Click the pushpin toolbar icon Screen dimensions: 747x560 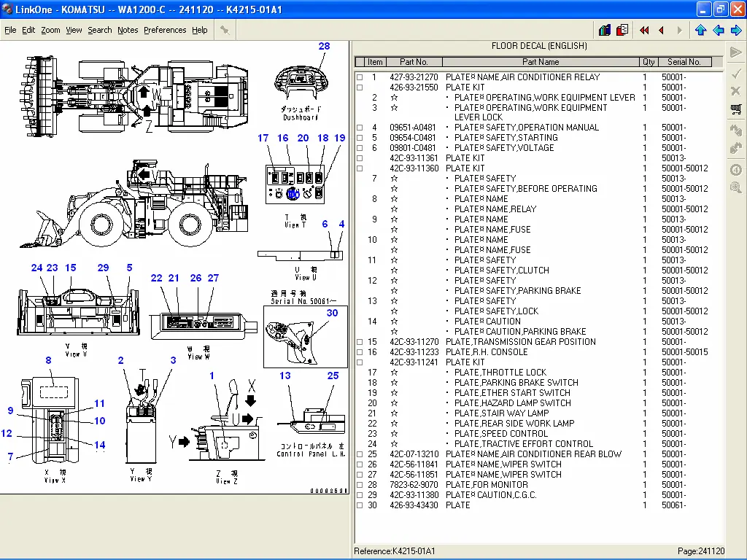(225, 30)
